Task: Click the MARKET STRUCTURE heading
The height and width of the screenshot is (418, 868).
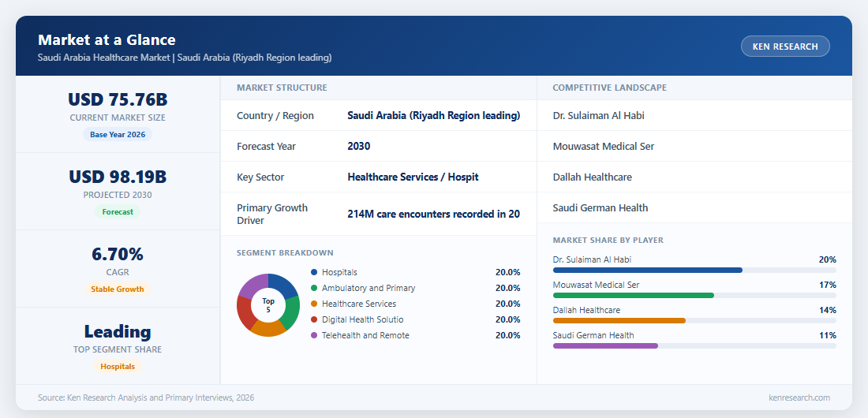Action: pyautogui.click(x=282, y=88)
